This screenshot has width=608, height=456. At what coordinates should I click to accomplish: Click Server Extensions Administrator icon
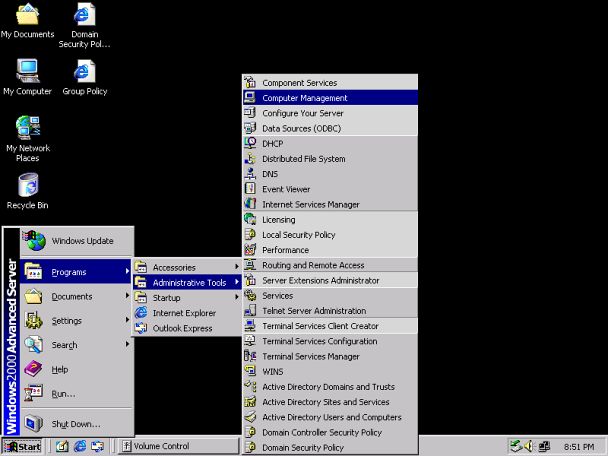(x=250, y=280)
